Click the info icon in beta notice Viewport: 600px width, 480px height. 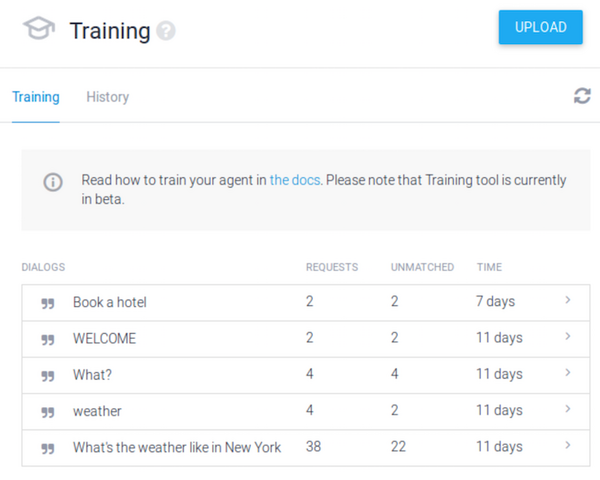[x=52, y=182]
